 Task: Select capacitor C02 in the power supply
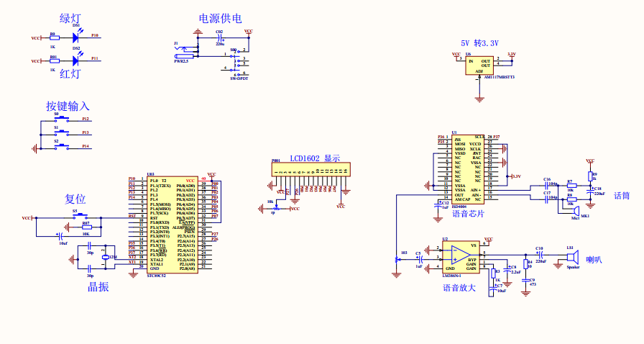tap(220, 38)
